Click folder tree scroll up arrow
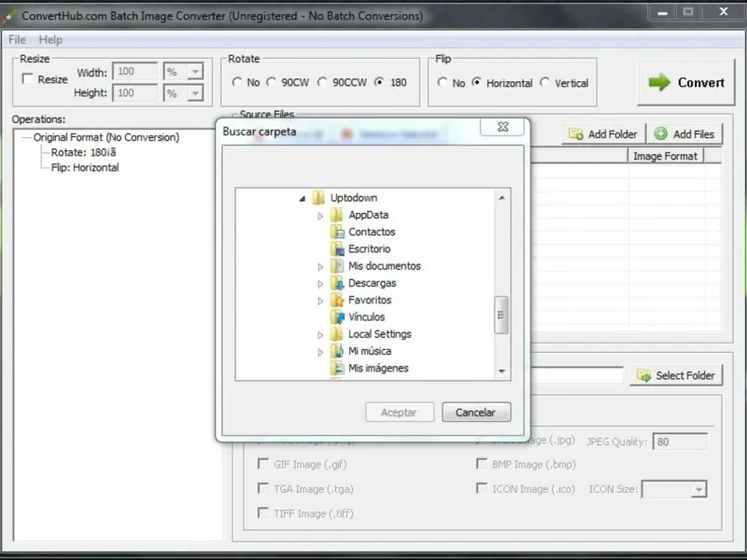 [501, 198]
